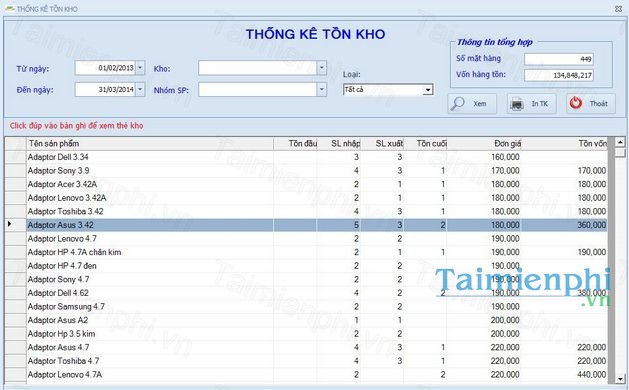
Task: Click Tồn vốn 360,000 in Adaptor Asus 3.42 row
Action: (x=592, y=225)
